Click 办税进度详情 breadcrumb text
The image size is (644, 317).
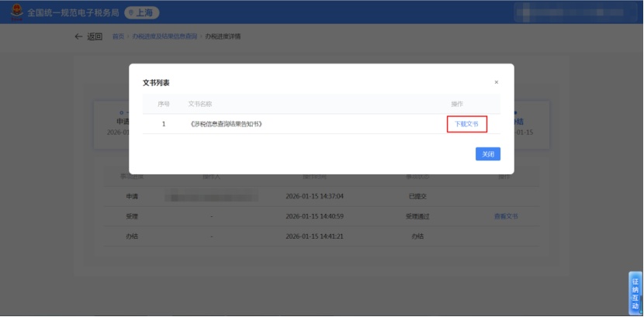tap(223, 36)
